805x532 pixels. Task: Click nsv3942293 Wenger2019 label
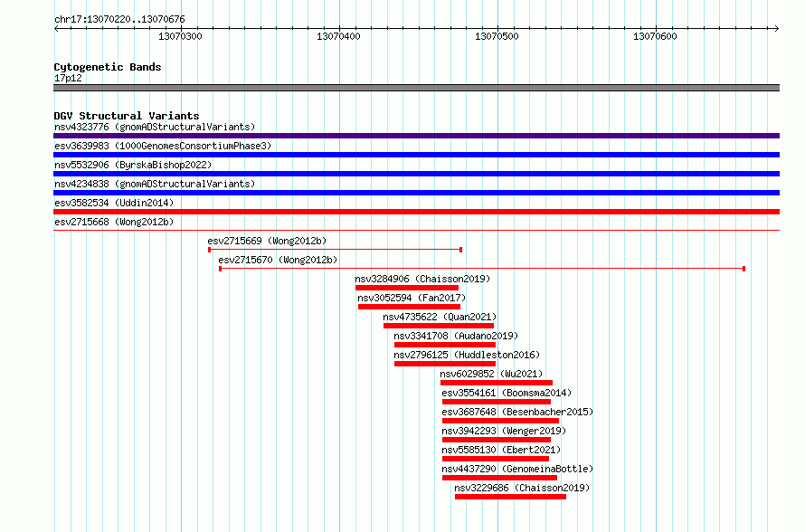click(x=504, y=431)
